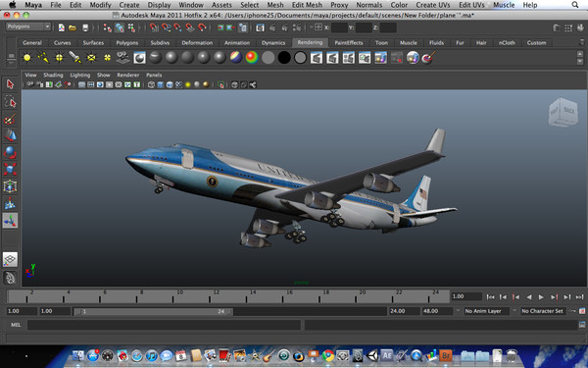Click the shelf scroll up arrow
Viewport: 588px width, 368px height.
[x=580, y=54]
